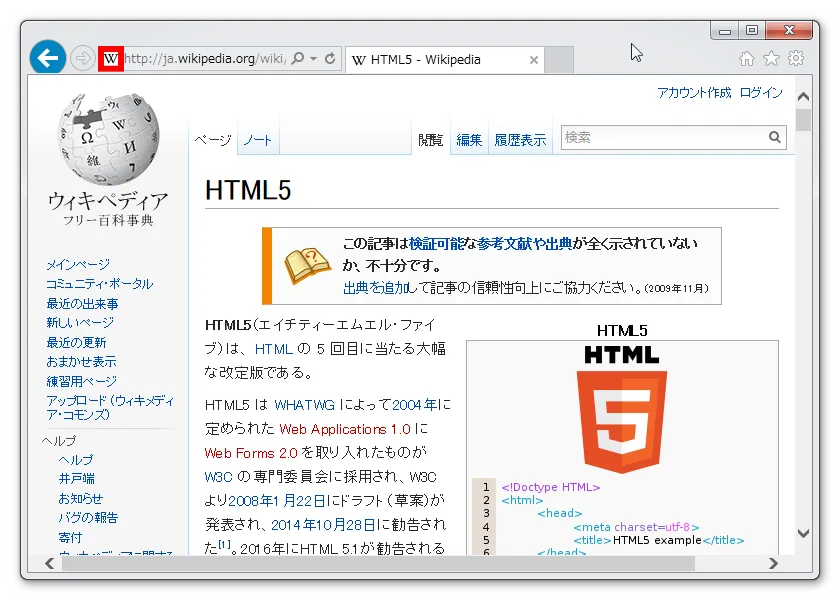Follow the 2008年 link
840x600 pixels.
tap(251, 501)
